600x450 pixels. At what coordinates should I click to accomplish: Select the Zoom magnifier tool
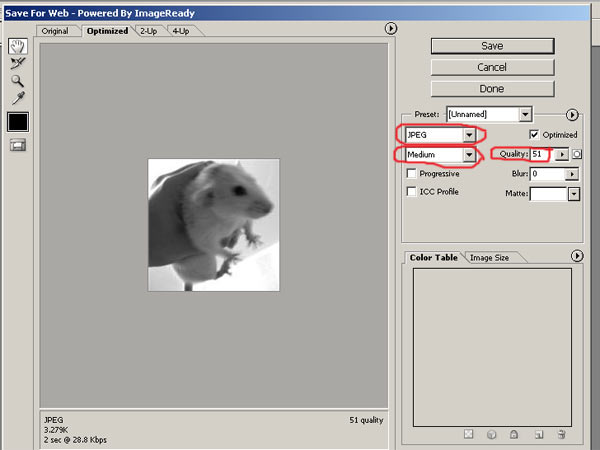17,81
